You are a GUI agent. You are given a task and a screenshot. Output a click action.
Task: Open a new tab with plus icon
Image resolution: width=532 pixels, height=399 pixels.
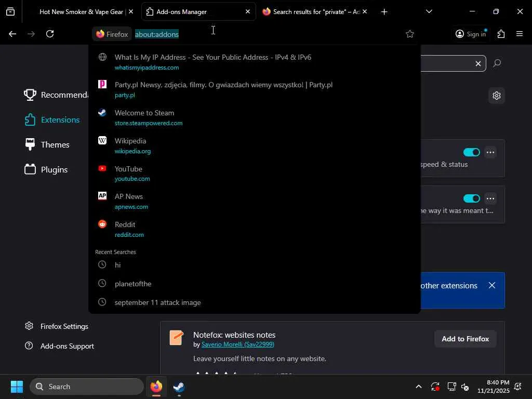coord(384,12)
